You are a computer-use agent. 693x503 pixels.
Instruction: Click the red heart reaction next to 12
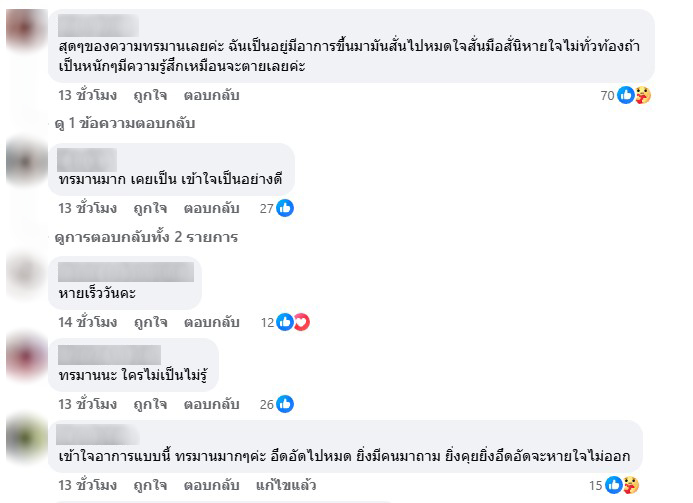pyautogui.click(x=302, y=322)
